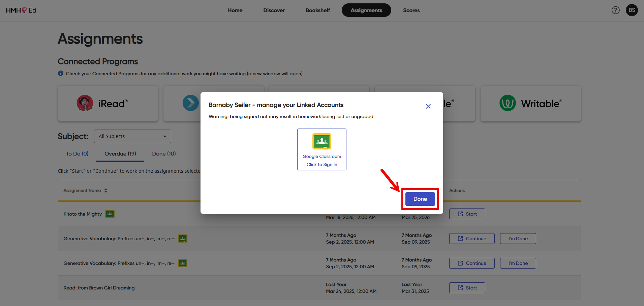Click the Google Classroom badge beside Kitoto the Mighty
Screen dimensions: 644x306
[x=110, y=214]
